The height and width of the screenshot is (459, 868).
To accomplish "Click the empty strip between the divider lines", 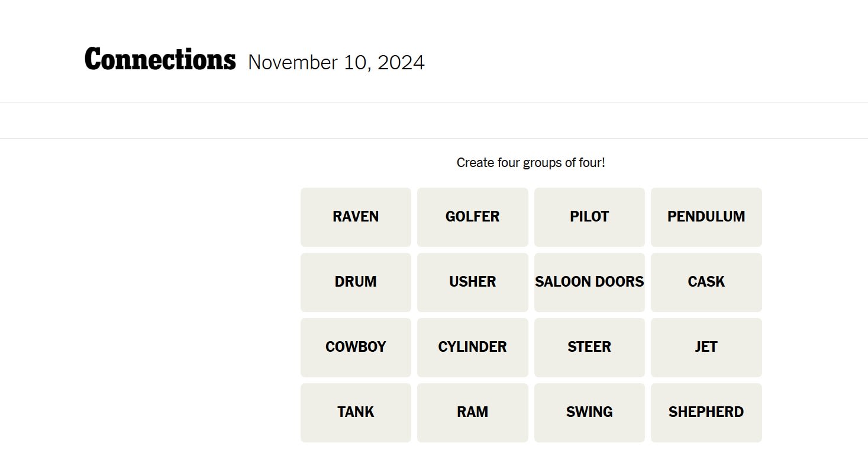I will (x=434, y=120).
